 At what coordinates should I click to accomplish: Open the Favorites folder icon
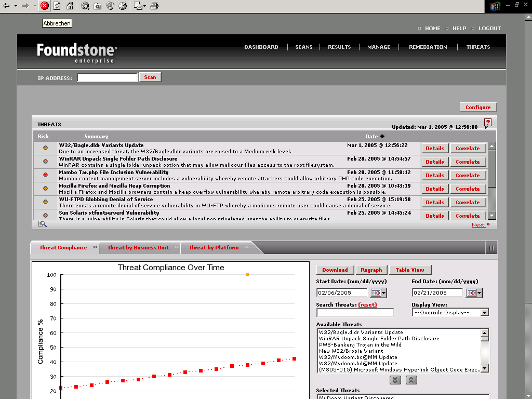[x=98, y=6]
